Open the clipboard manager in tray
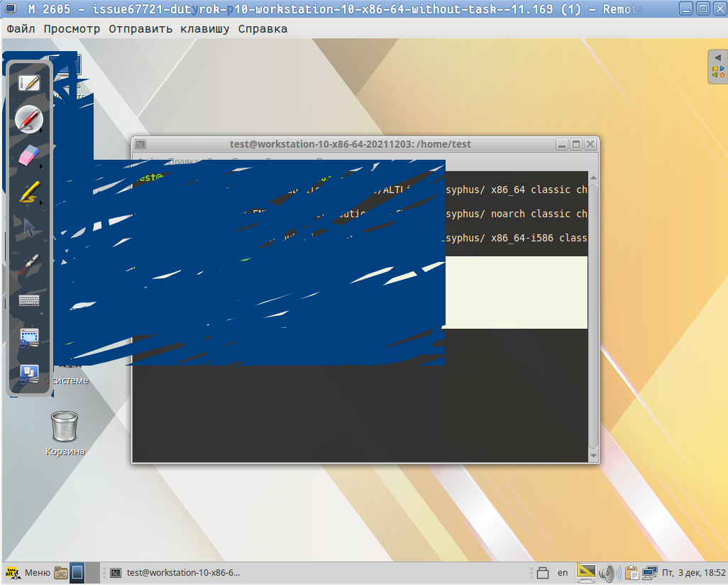728x585 pixels. tap(630, 572)
